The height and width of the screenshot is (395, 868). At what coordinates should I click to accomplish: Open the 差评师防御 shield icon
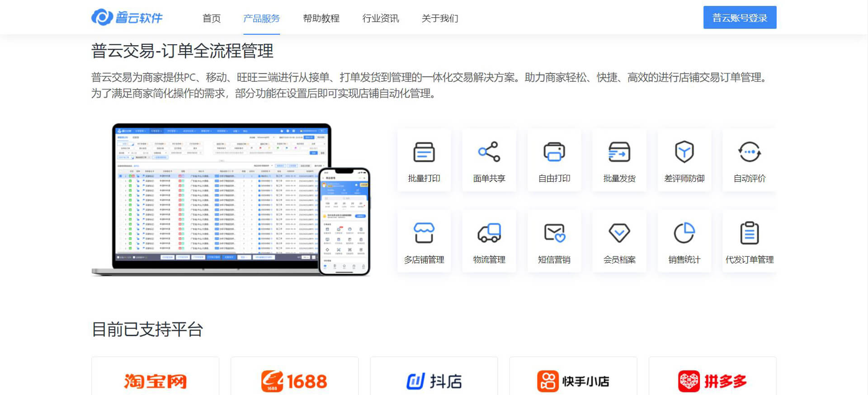click(x=684, y=152)
